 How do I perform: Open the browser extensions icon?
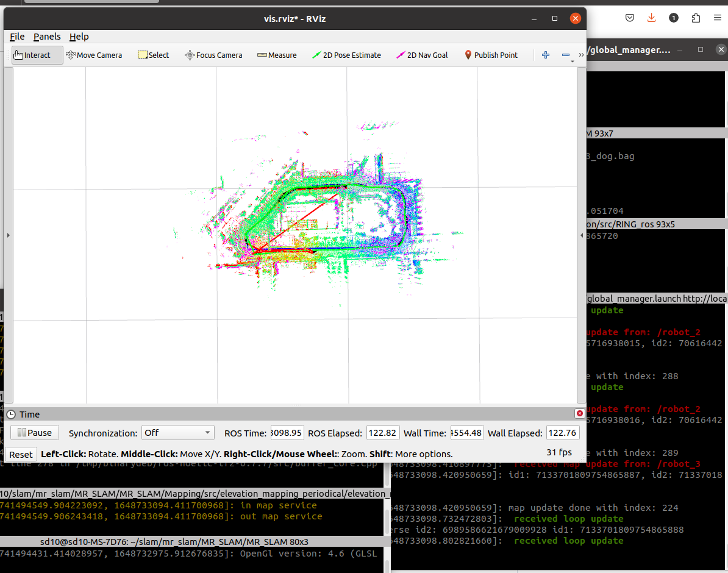(696, 18)
